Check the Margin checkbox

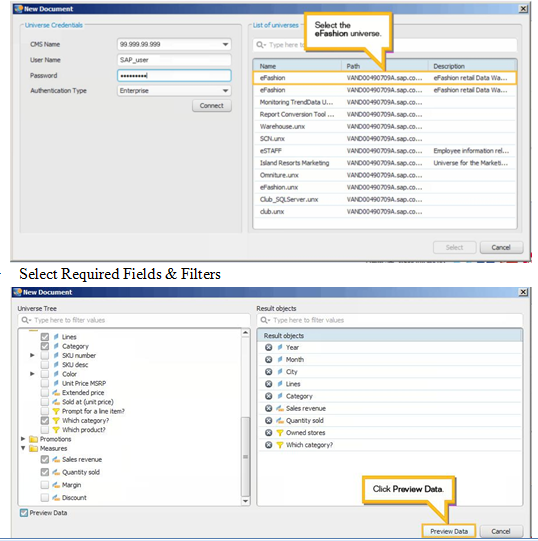point(45,485)
